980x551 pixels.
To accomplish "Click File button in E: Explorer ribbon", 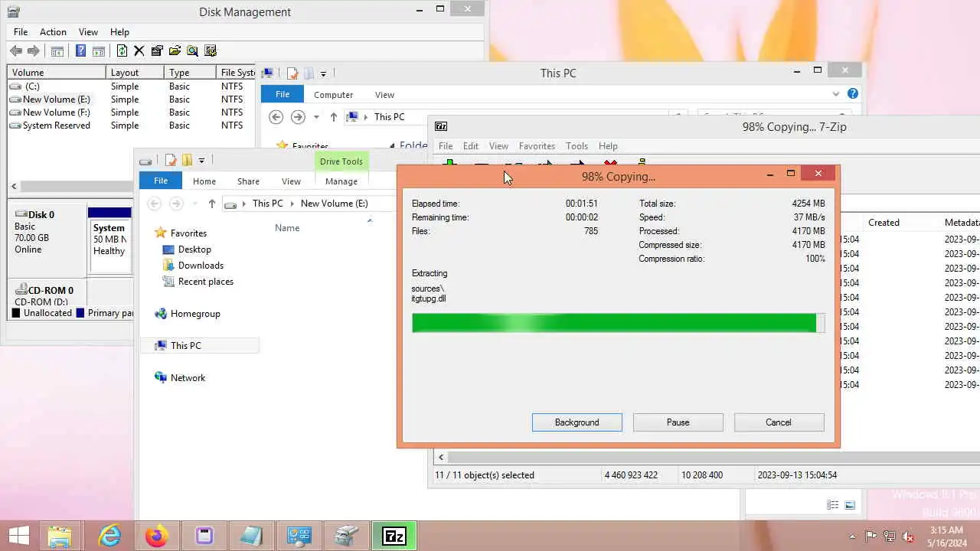I will [x=161, y=181].
